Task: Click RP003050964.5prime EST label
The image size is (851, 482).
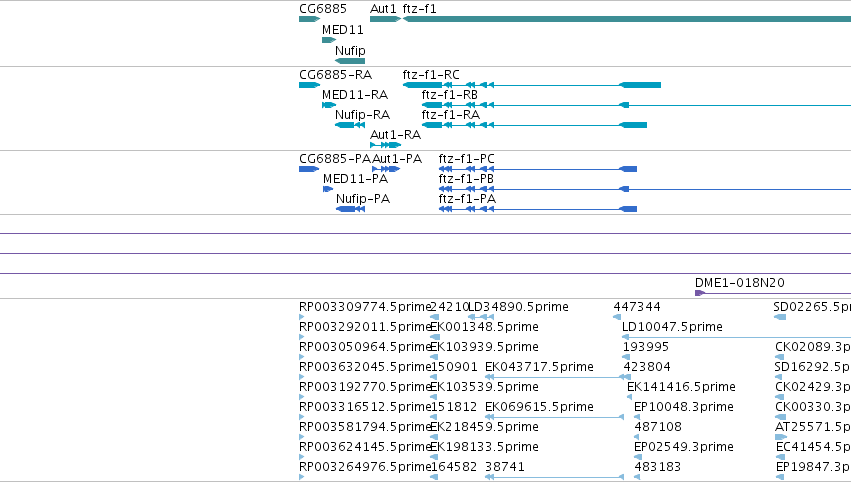Action: (x=365, y=347)
